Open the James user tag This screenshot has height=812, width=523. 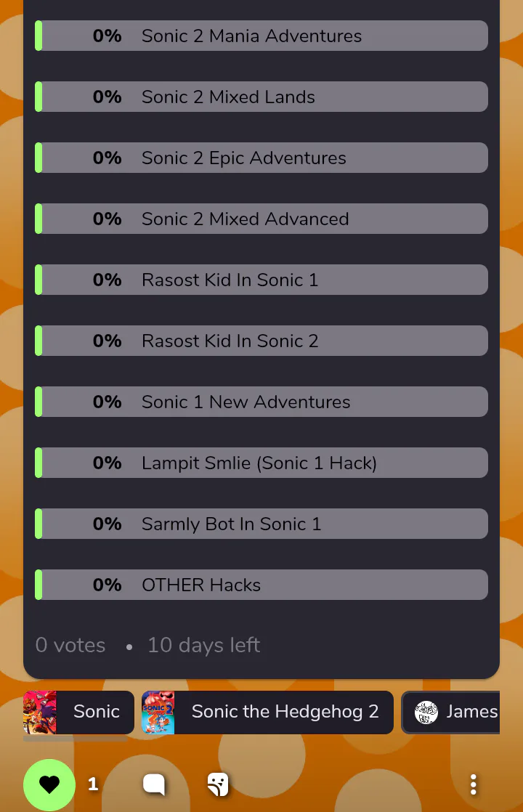click(x=450, y=712)
